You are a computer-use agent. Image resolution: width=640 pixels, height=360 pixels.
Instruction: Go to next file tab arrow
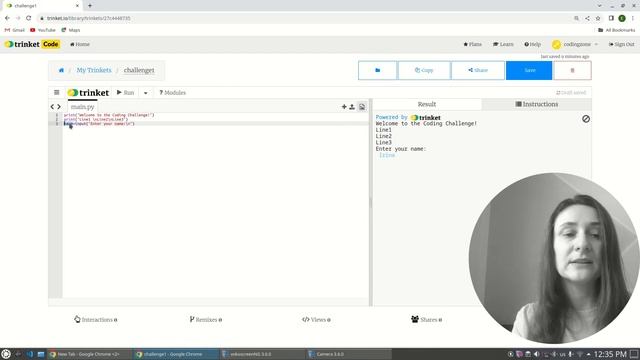click(x=59, y=107)
